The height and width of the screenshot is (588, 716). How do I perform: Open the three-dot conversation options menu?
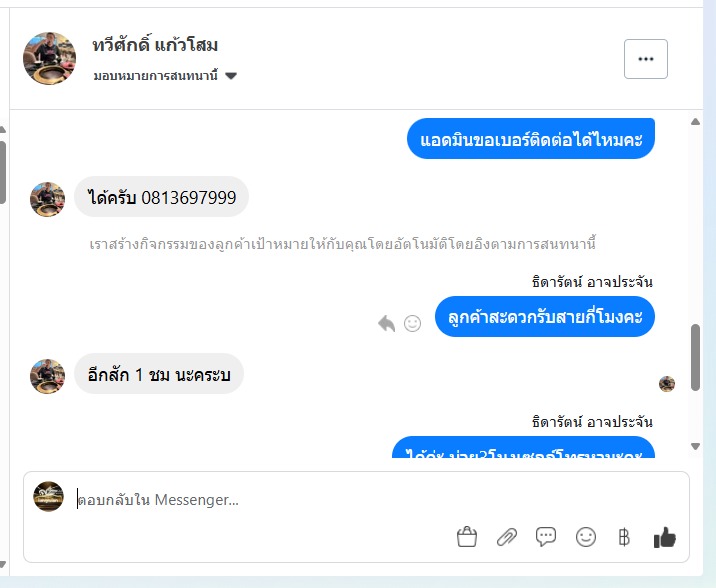pyautogui.click(x=645, y=59)
